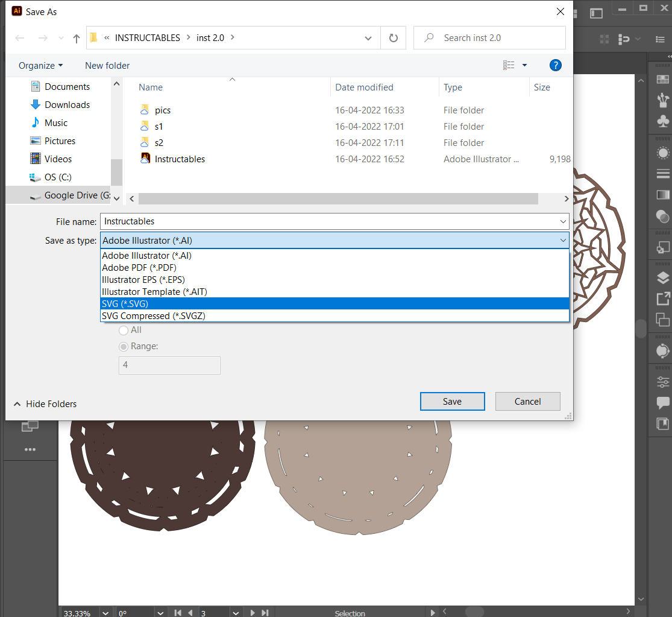Open the Pathfinder panel overlapping squares icon
This screenshot has height=617, width=672.
coord(663,320)
